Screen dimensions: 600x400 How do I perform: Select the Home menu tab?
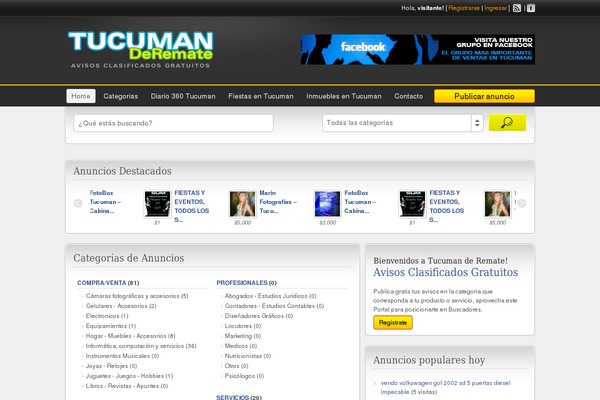[81, 96]
